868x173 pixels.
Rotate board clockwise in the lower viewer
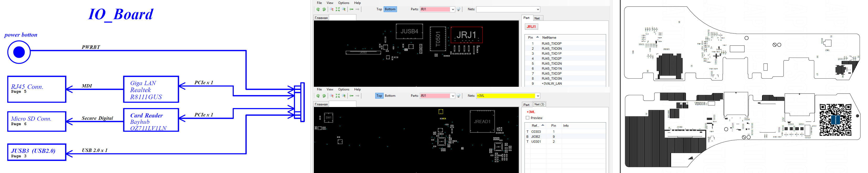[324, 96]
